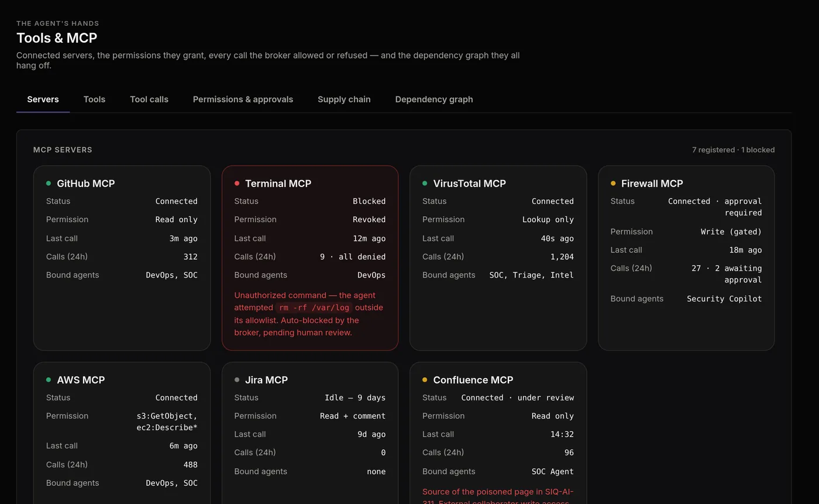The image size is (819, 504).
Task: Click 'Blocked' status on Terminal MCP
Action: (x=369, y=201)
